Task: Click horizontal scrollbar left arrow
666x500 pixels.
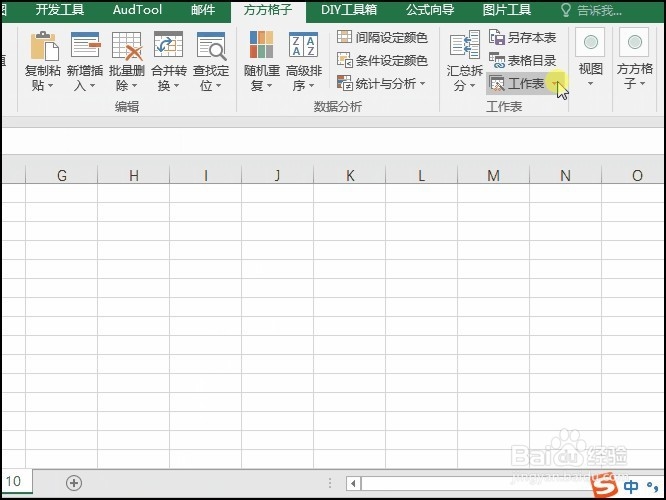Action: coord(353,483)
